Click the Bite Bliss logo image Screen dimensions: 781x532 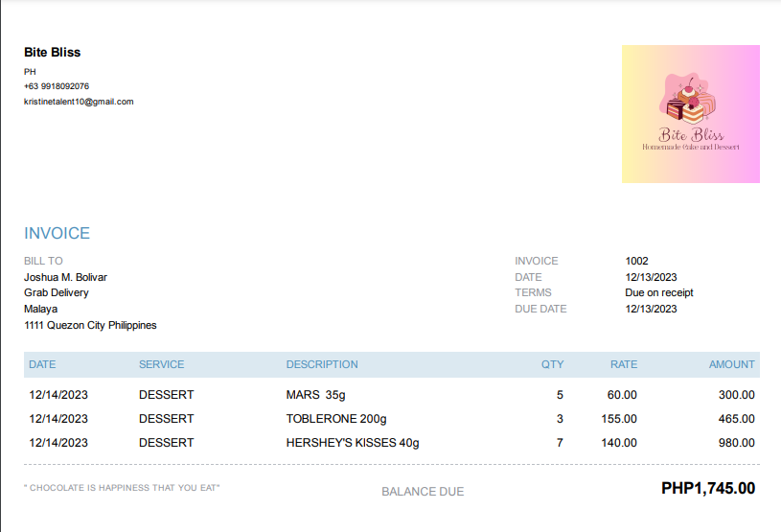[690, 114]
